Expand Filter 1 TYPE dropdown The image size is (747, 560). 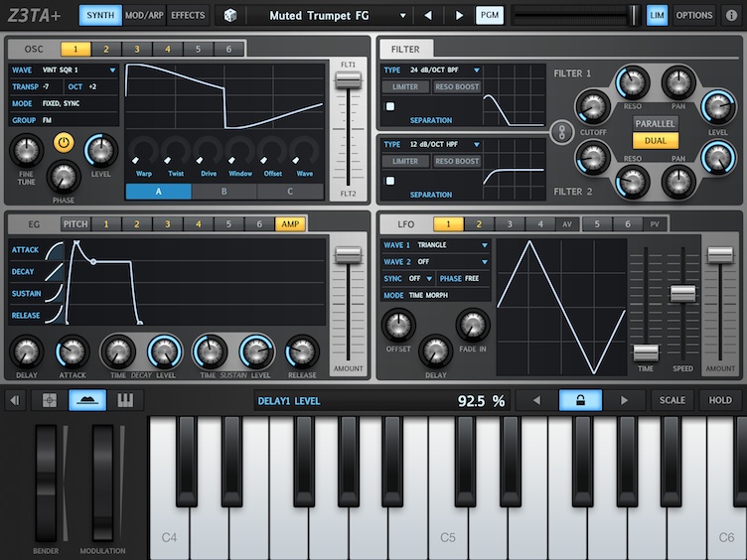pyautogui.click(x=432, y=70)
